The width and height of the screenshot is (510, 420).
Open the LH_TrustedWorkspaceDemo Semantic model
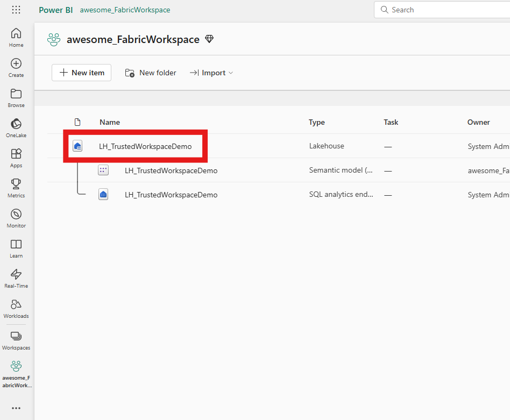(171, 170)
